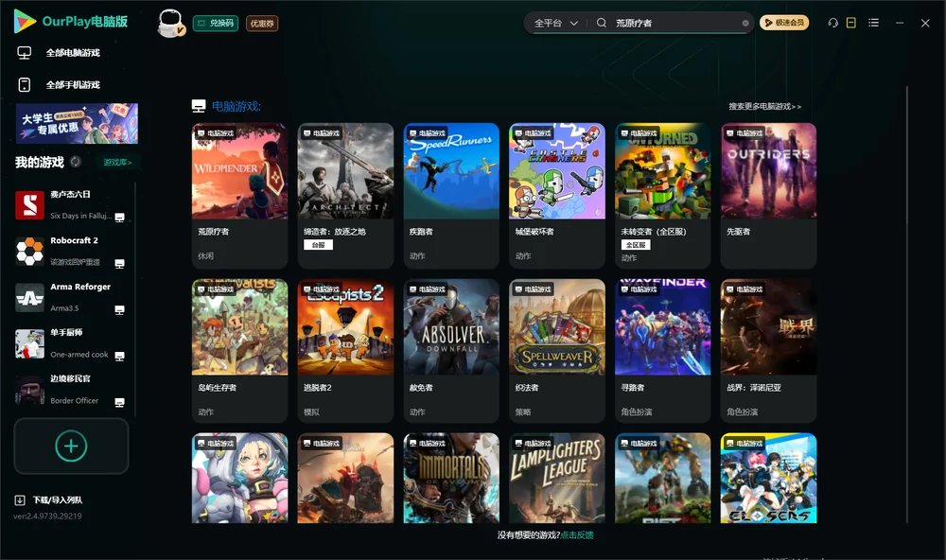Click the phone icon beside 全部手机游戏
Image resolution: width=946 pixels, height=560 pixels.
25,85
